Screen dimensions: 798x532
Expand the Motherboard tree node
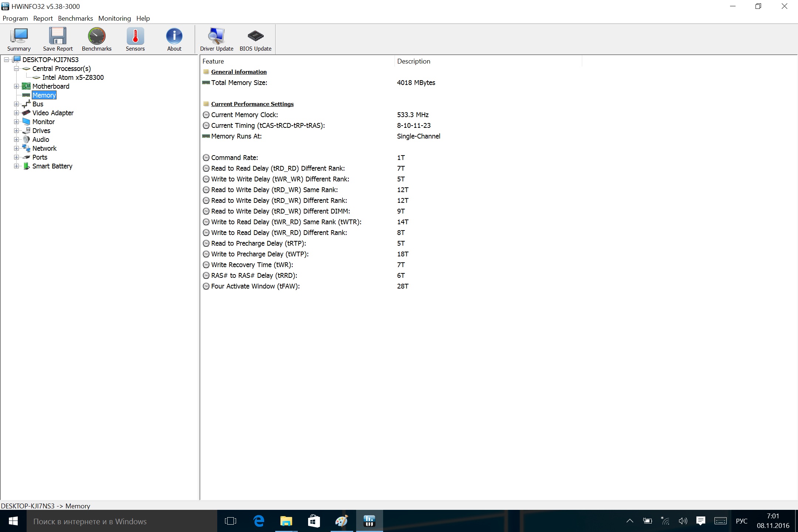(17, 86)
